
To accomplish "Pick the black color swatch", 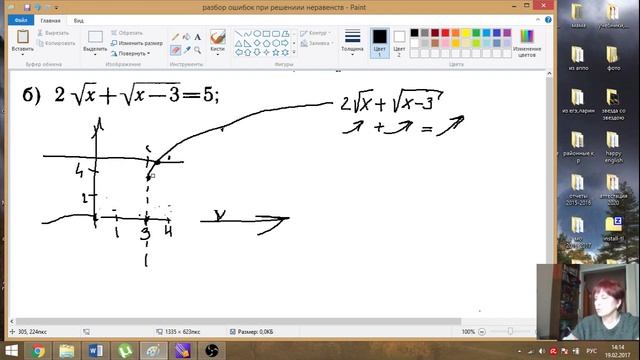I will coord(414,33).
